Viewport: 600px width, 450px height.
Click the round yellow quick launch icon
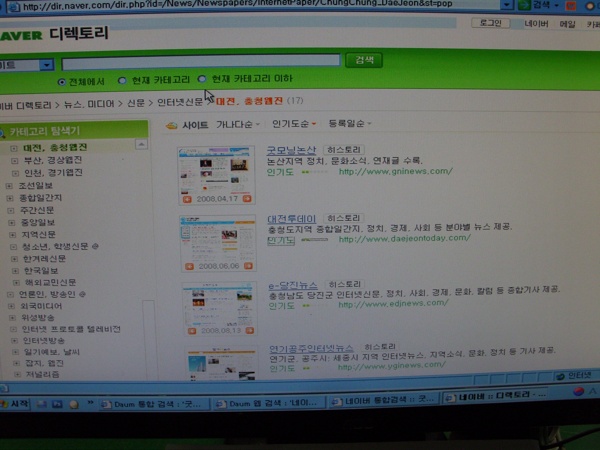click(x=74, y=404)
